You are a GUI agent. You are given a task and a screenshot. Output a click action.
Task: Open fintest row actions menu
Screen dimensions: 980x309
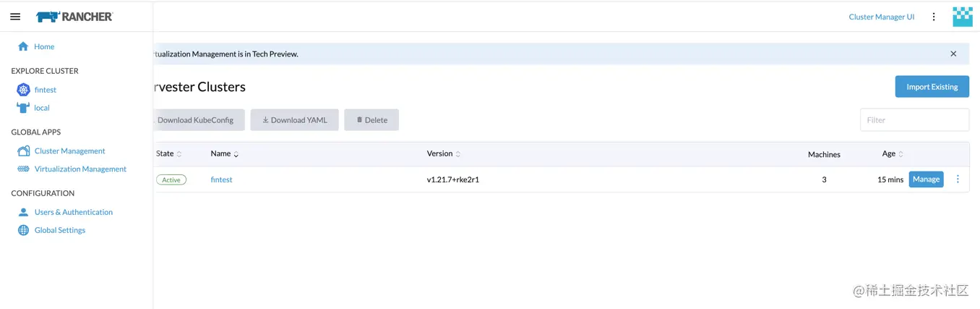point(958,179)
